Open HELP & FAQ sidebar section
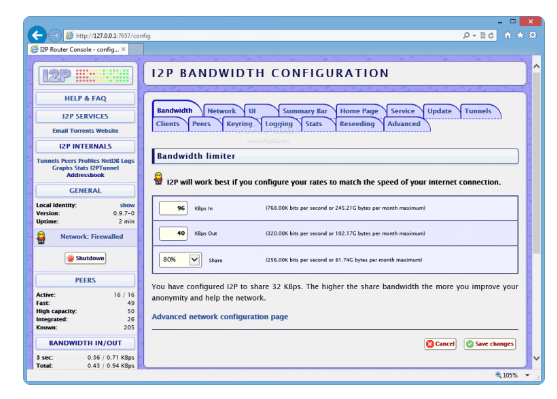 pos(85,98)
